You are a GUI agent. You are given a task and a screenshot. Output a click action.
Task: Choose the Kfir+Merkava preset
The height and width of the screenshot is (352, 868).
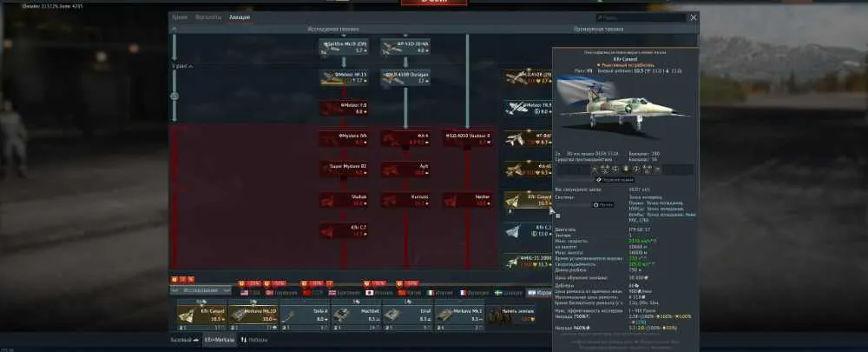coord(219,340)
